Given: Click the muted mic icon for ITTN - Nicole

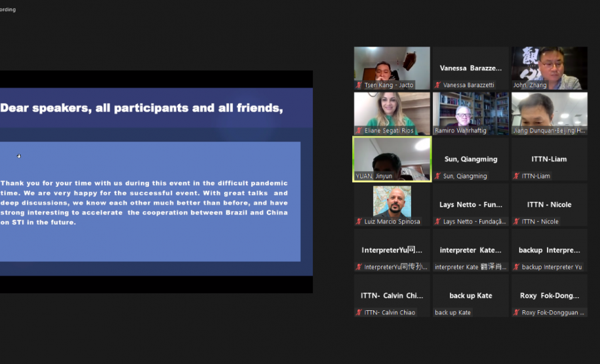Looking at the screenshot, I should [517, 222].
